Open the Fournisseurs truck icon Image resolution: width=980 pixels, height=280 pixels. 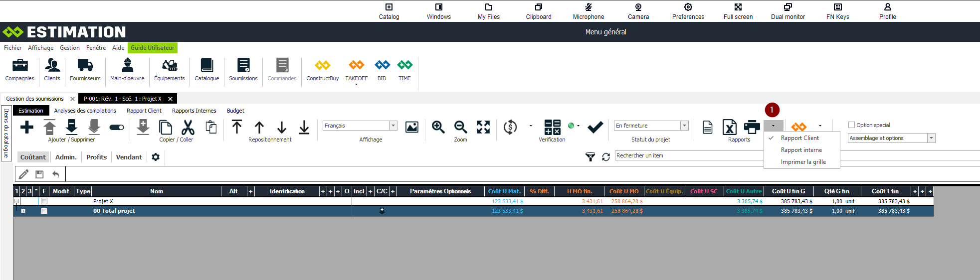85,66
